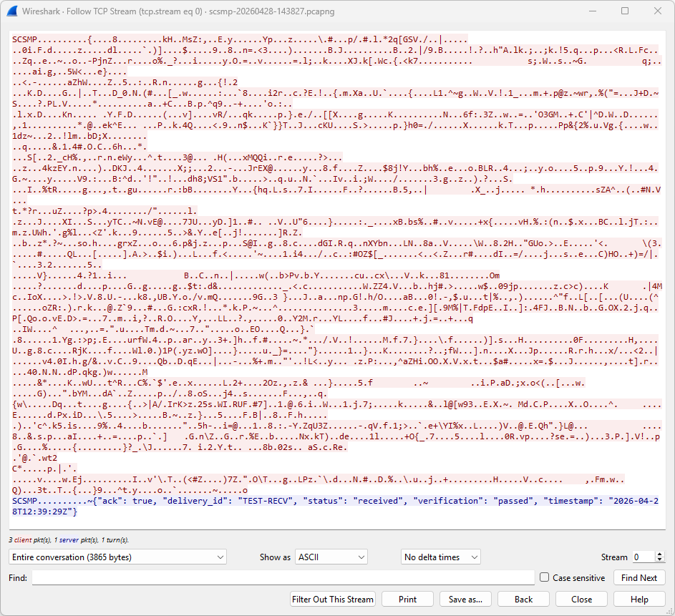
Task: Click the server reply JSON line with "ack": true
Action: 335,501
